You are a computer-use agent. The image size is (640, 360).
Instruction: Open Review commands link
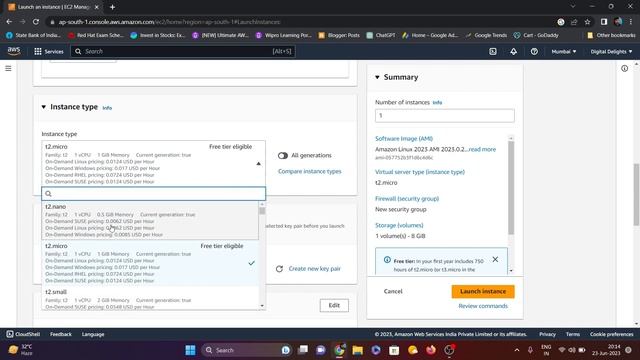tap(483, 306)
